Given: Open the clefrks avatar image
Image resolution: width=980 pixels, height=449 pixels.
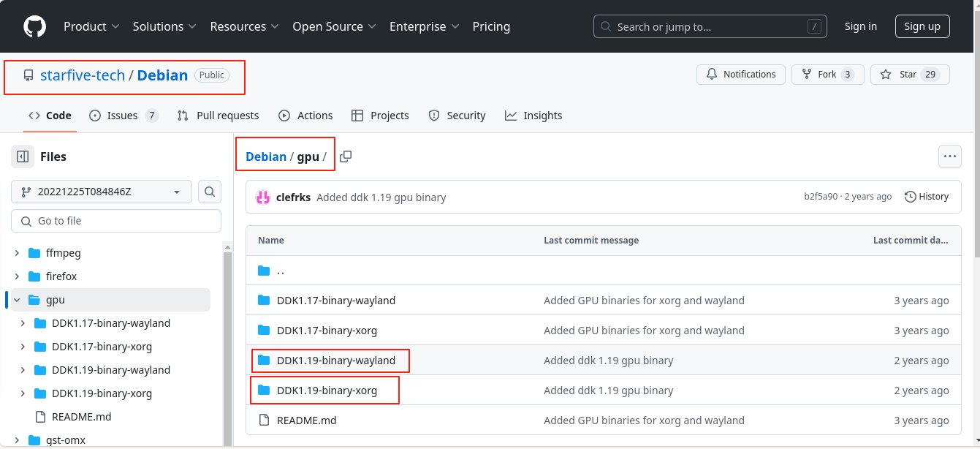Looking at the screenshot, I should [x=262, y=197].
